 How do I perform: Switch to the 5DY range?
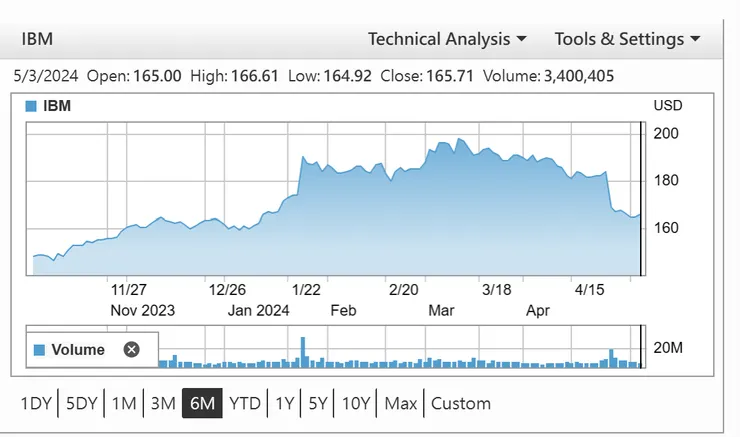click(82, 404)
